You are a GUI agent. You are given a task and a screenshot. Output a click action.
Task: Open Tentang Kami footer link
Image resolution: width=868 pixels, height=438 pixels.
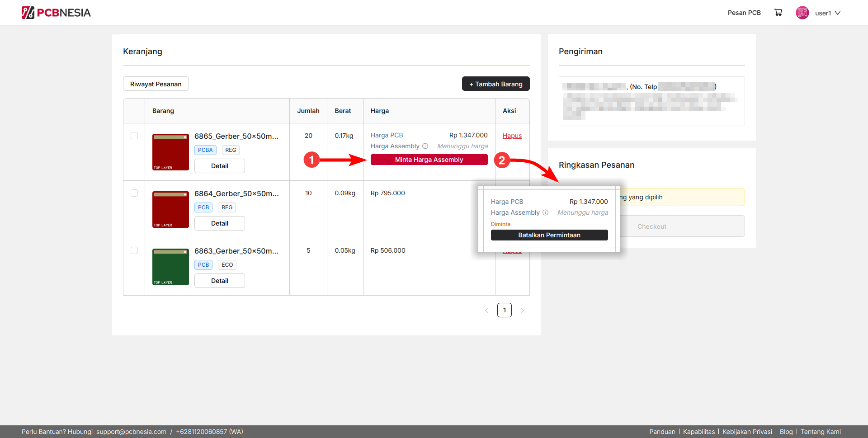[821, 432]
